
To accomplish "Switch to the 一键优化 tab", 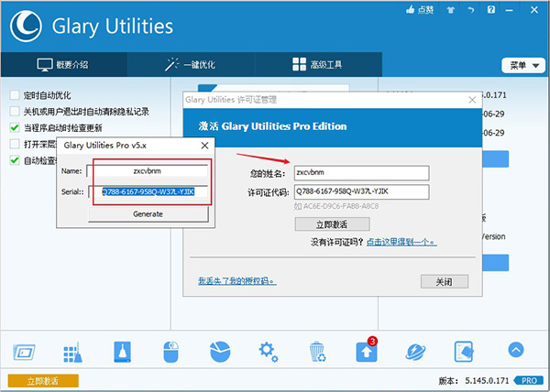I will pos(191,64).
